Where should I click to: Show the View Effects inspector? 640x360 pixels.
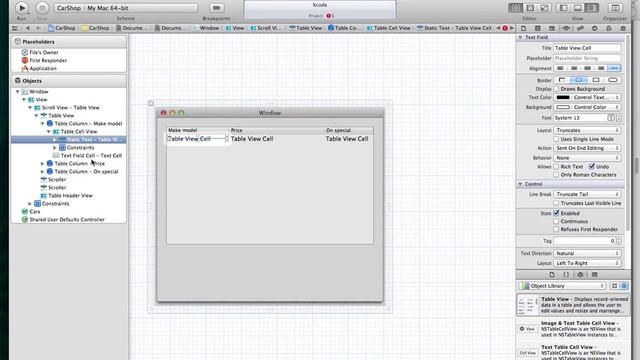(623, 28)
